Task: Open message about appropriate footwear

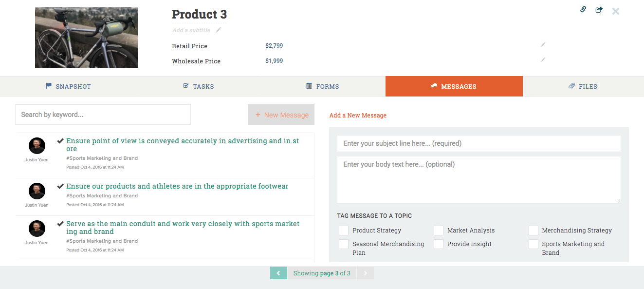Action: point(177,186)
